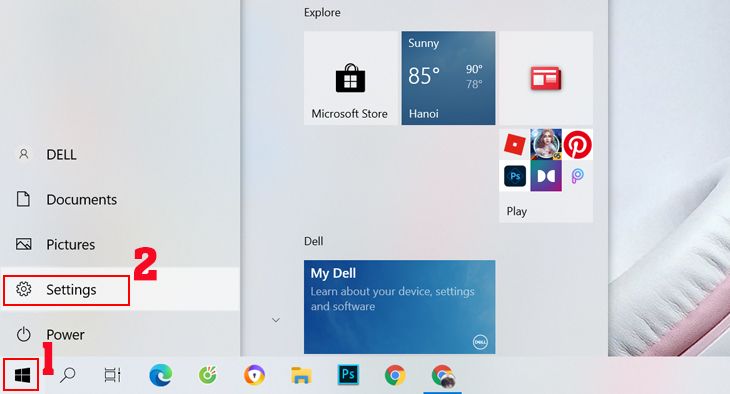Launch Coc Coc browser from taskbar
The image size is (730, 394).
coord(208,375)
